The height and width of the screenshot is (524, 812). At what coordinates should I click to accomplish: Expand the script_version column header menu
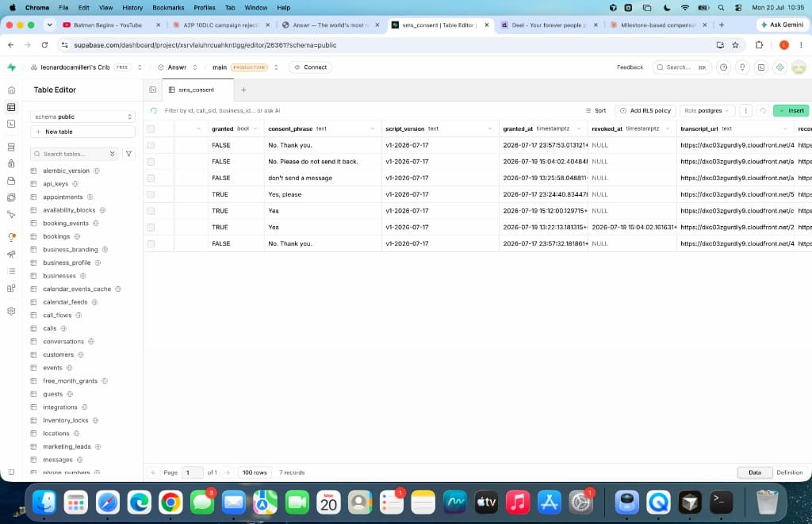point(490,129)
